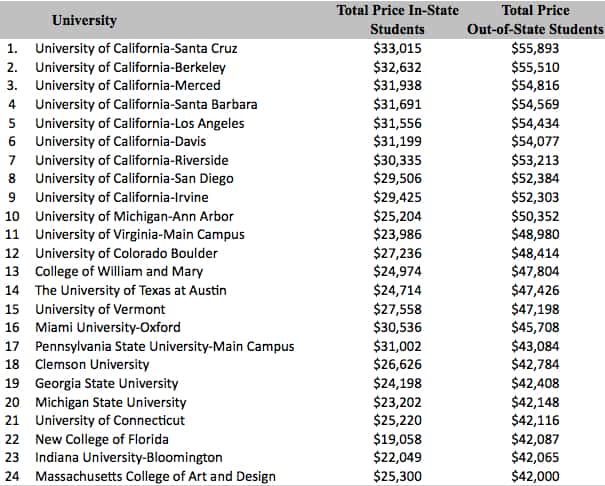Click the $42,000 price for Massachusetts College of Art

pyautogui.click(x=535, y=476)
